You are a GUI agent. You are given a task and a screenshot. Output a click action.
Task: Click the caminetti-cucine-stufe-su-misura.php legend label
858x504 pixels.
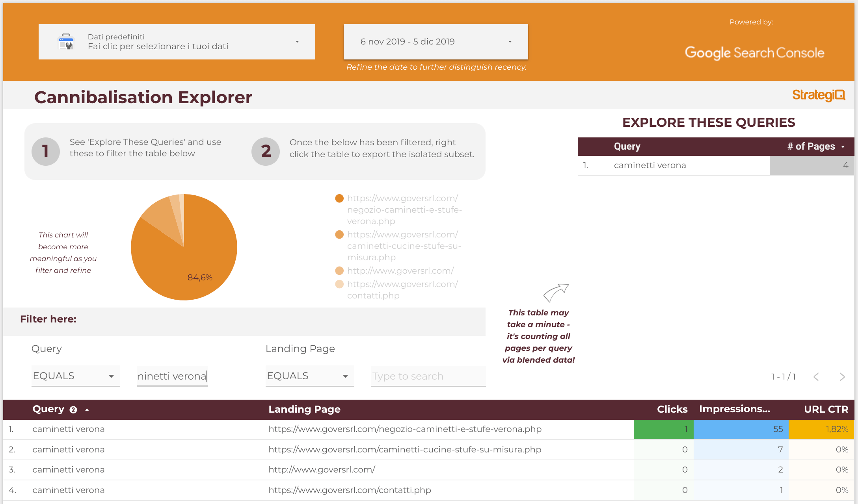[x=404, y=246]
